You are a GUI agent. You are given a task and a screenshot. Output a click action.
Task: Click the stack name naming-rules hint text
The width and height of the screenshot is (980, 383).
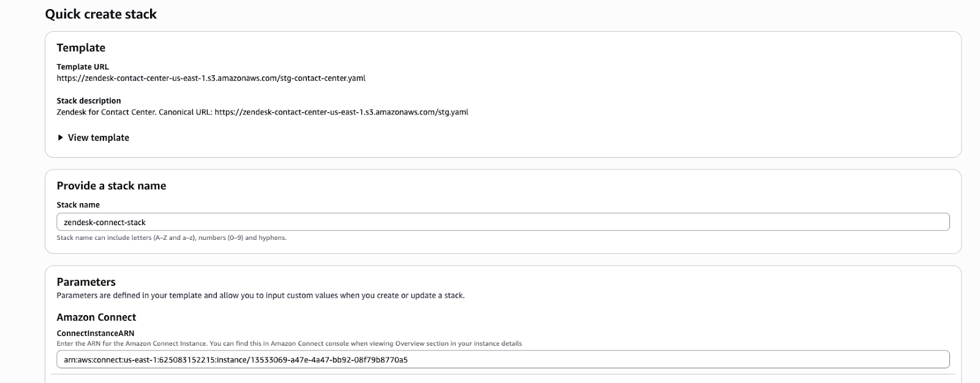171,238
